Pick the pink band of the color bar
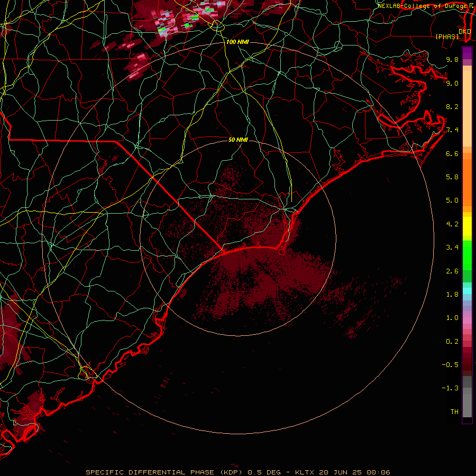 click(x=467, y=321)
